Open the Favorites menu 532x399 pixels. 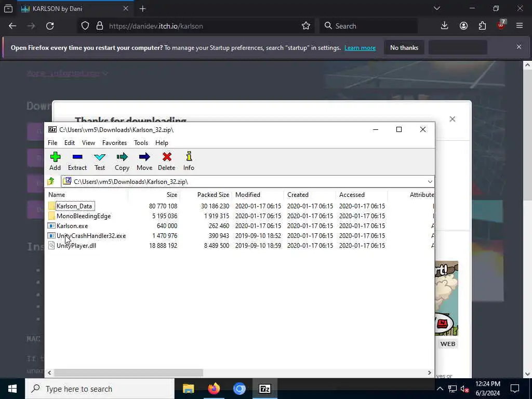114,143
